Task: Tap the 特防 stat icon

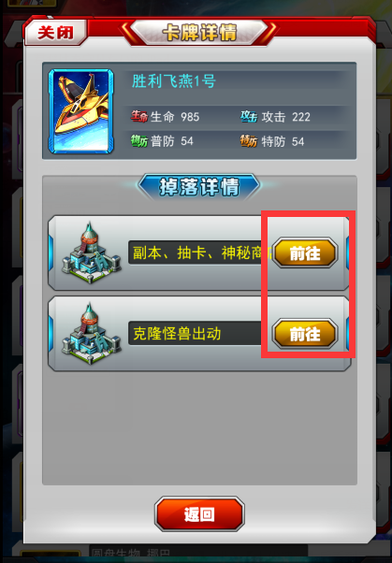Action: pos(249,141)
